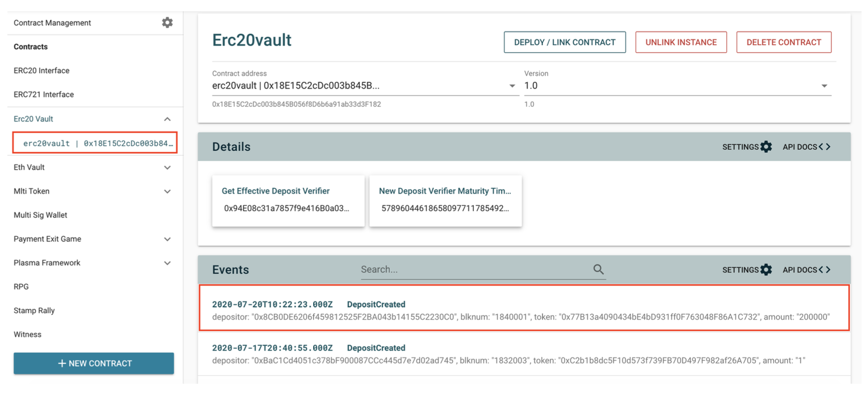This screenshot has height=398, width=868.
Task: Click the Details settings gear icon
Action: [766, 147]
